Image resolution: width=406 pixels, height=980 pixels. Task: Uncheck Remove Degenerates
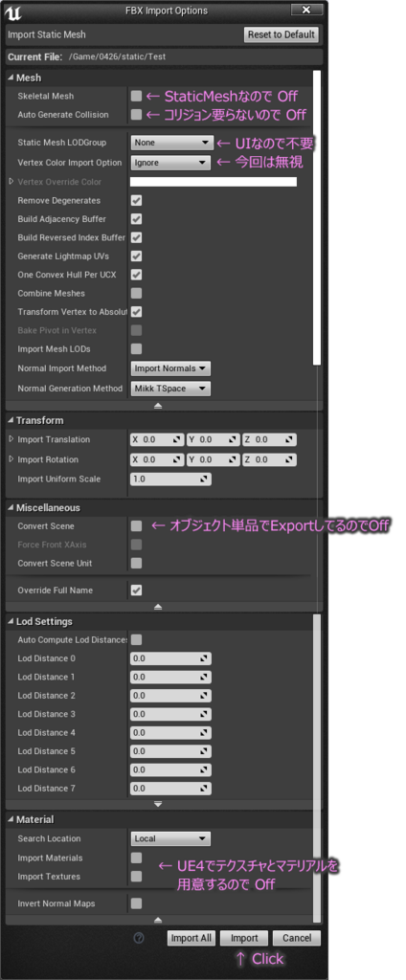point(136,201)
